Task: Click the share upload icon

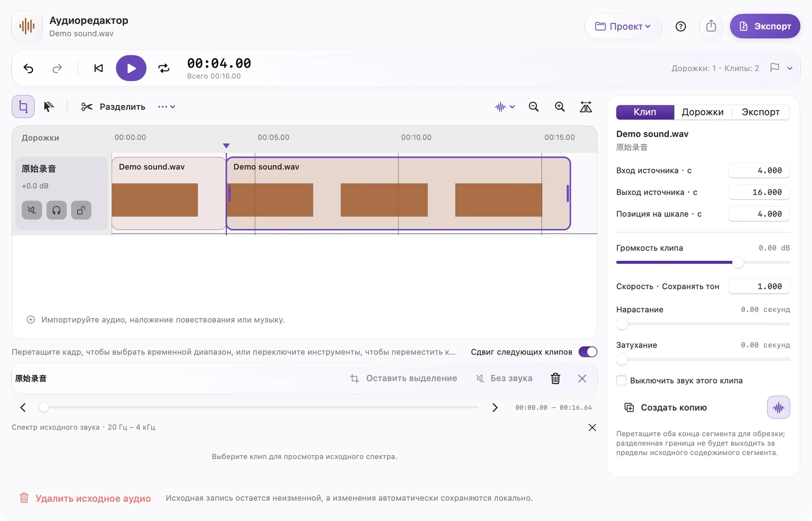Action: point(711,26)
